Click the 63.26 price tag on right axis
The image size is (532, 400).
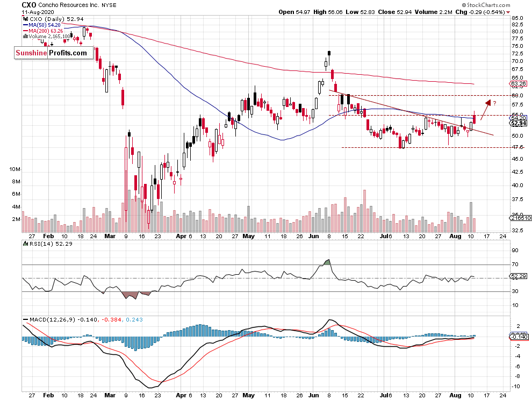coord(519,83)
